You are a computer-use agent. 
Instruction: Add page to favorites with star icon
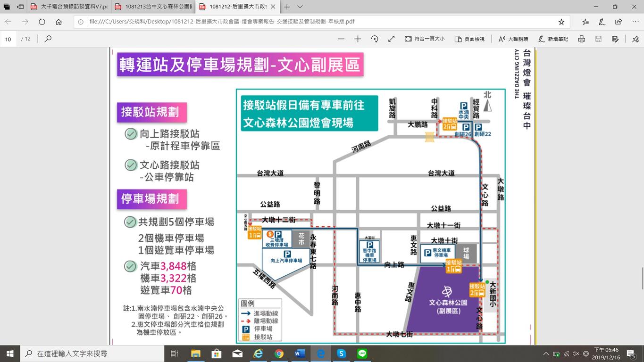561,22
